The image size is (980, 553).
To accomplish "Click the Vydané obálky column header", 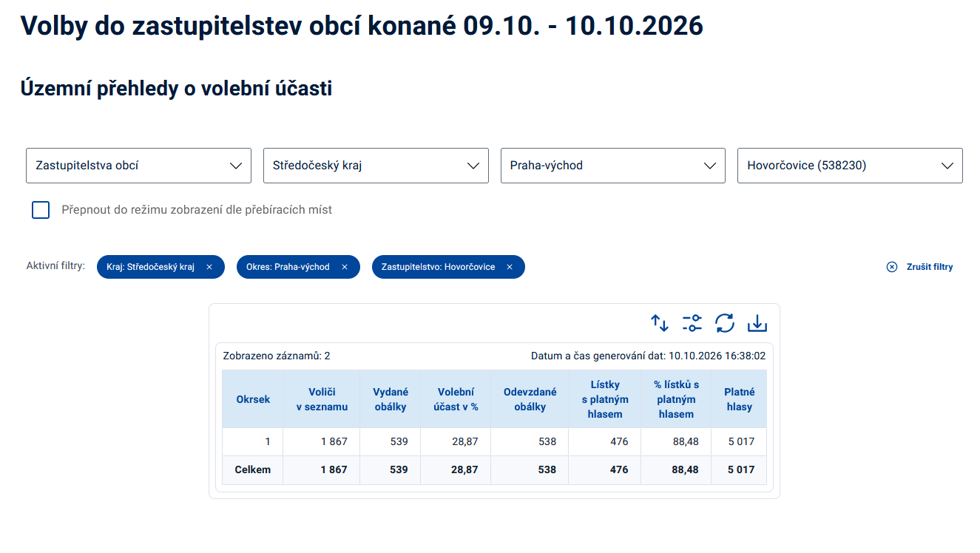I will [x=391, y=399].
